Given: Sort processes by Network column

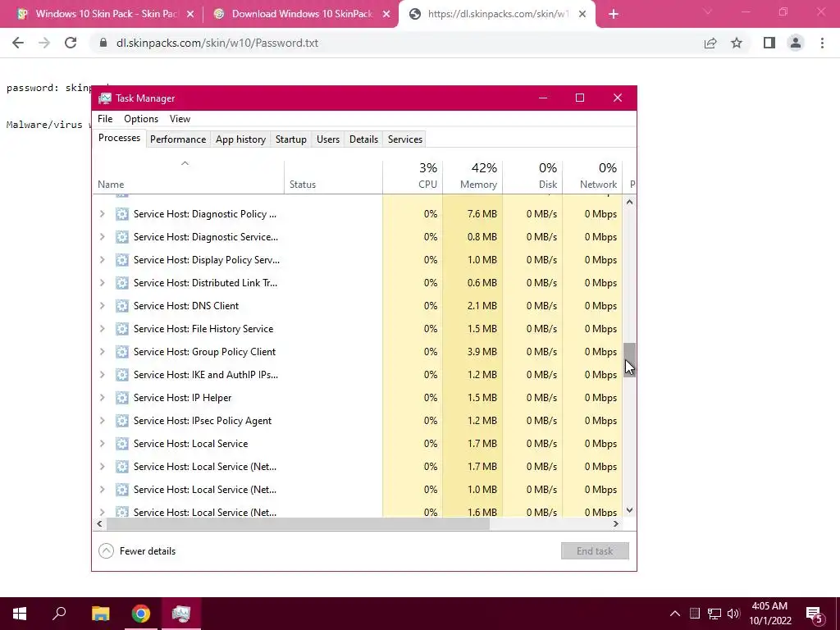Looking at the screenshot, I should click(x=592, y=177).
